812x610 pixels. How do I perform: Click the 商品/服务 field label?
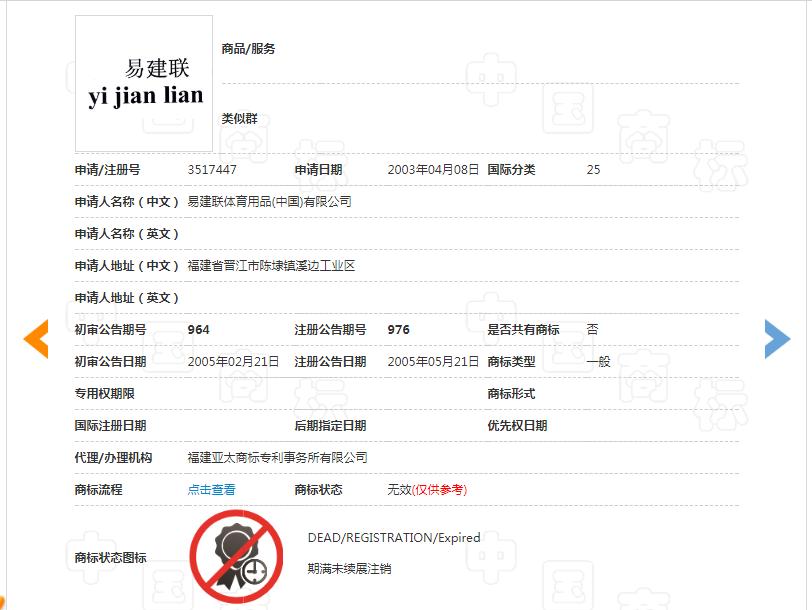249,48
